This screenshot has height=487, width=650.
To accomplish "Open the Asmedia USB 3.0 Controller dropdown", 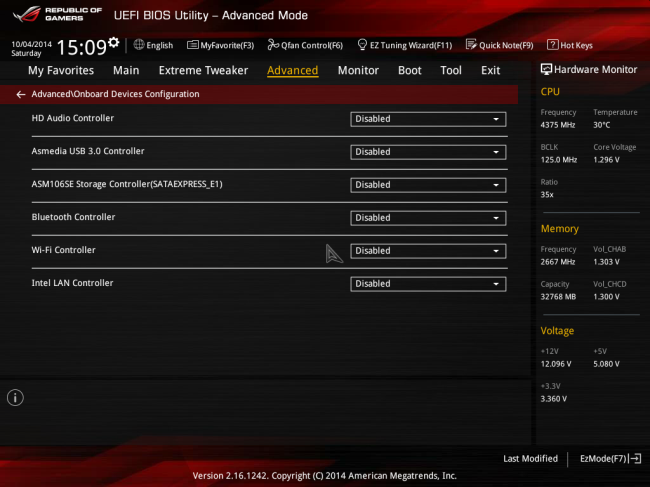I will pyautogui.click(x=427, y=152).
